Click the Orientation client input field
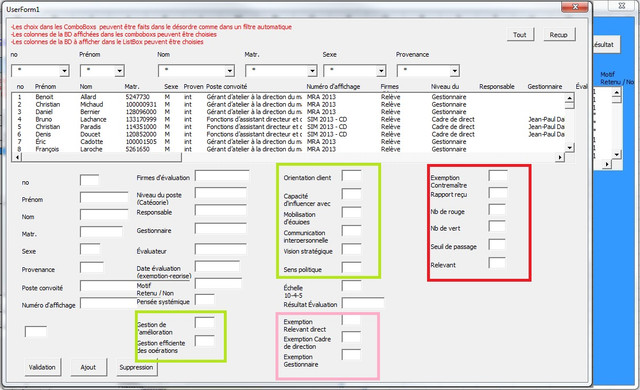 [x=352, y=176]
